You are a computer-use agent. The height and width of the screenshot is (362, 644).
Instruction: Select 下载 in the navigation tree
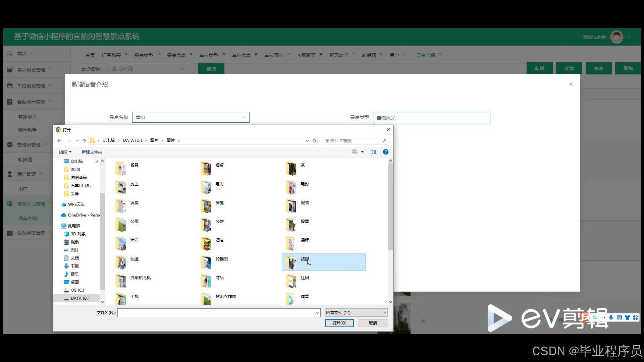pos(74,266)
